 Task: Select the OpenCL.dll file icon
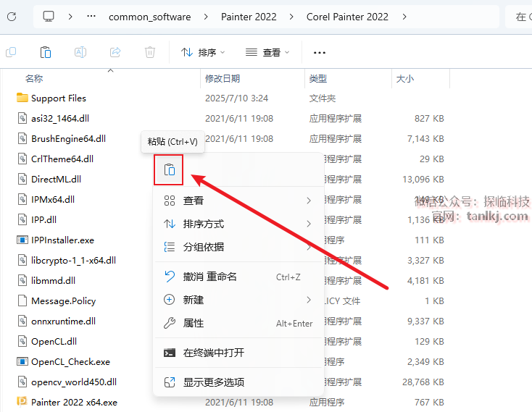(x=22, y=341)
